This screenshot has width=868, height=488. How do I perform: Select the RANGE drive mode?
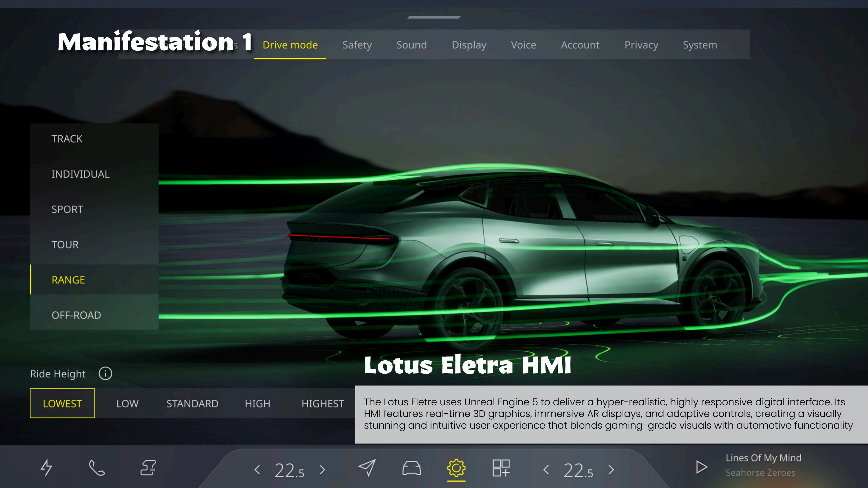coord(94,280)
